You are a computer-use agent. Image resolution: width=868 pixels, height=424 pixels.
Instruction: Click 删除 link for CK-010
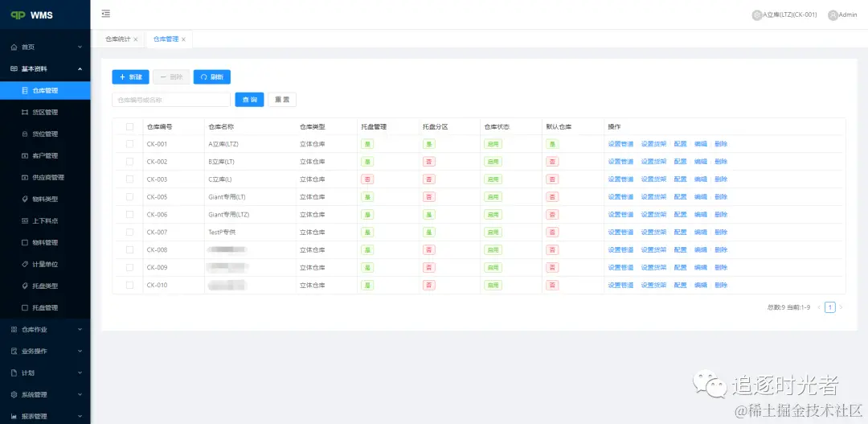(721, 285)
